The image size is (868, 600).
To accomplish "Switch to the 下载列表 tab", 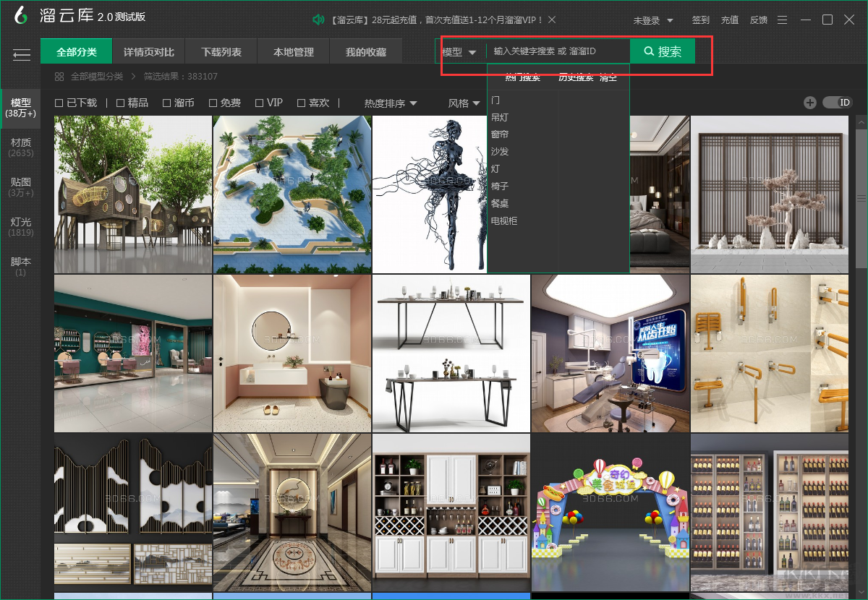I will [x=221, y=52].
